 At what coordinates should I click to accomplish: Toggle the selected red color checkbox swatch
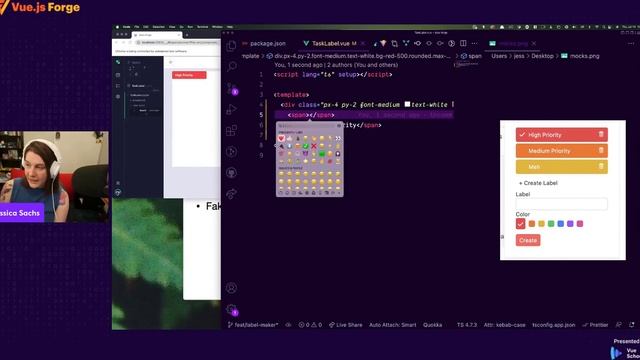[x=520, y=224]
